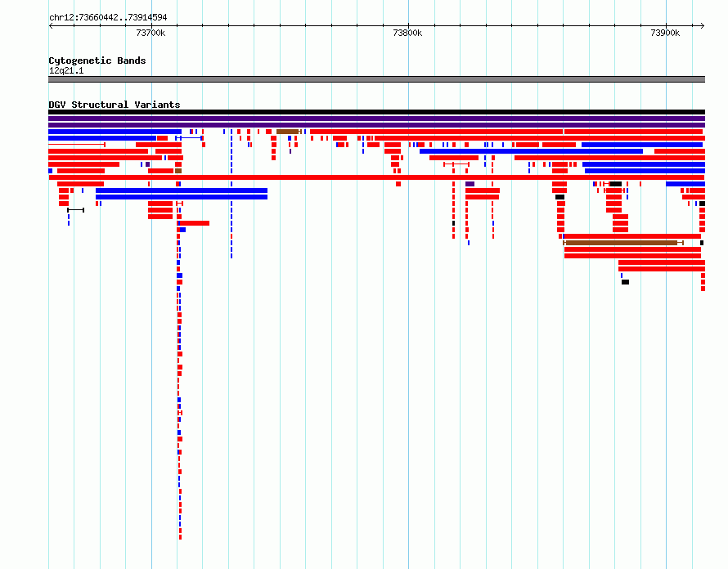Select the full-width red variant bar mid-track
The width and height of the screenshot is (728, 569).
tap(376, 177)
